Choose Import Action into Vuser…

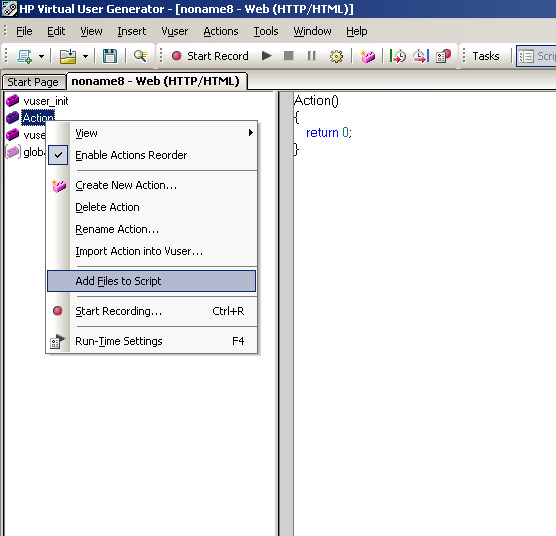[152, 251]
